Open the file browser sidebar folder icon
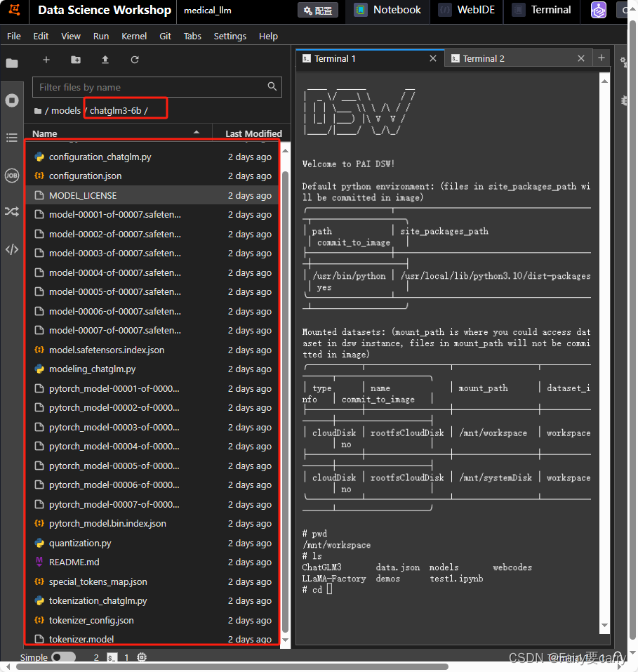Image resolution: width=638 pixels, height=672 pixels. coord(12,63)
